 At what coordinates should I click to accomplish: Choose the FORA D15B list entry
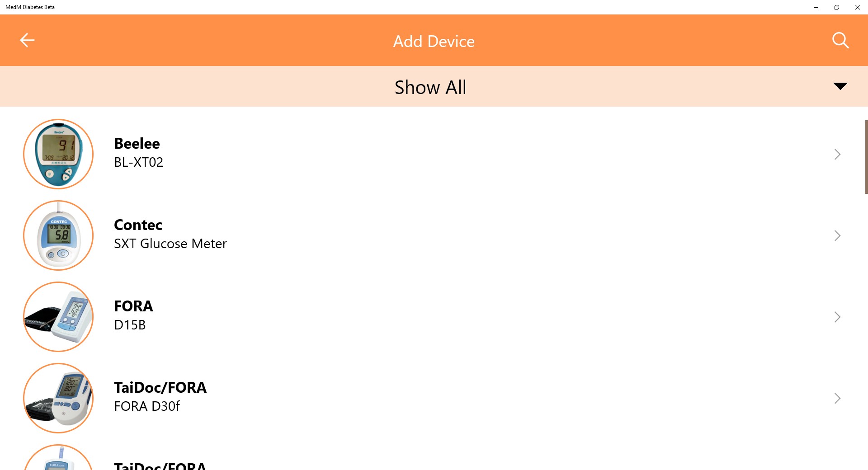tap(434, 317)
